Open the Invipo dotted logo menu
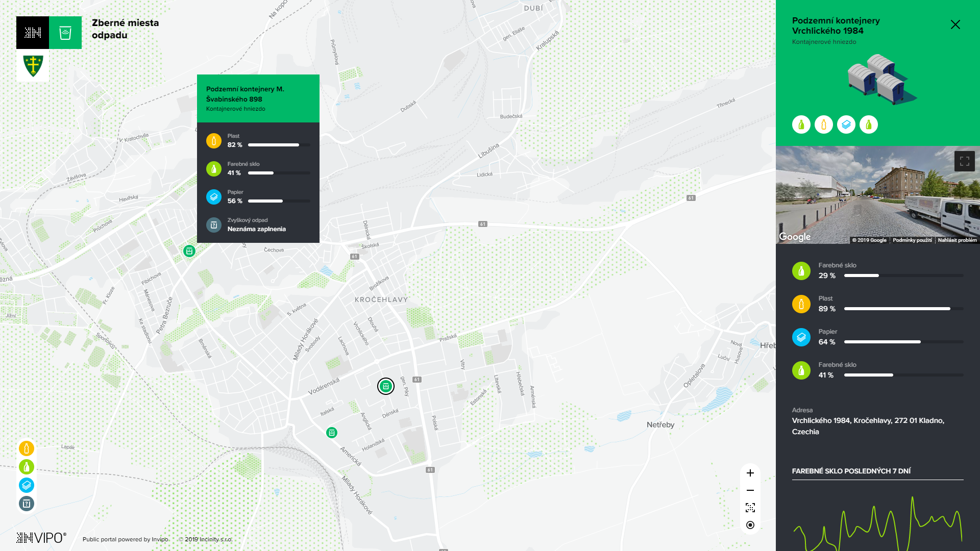This screenshot has width=980, height=551. (x=33, y=33)
